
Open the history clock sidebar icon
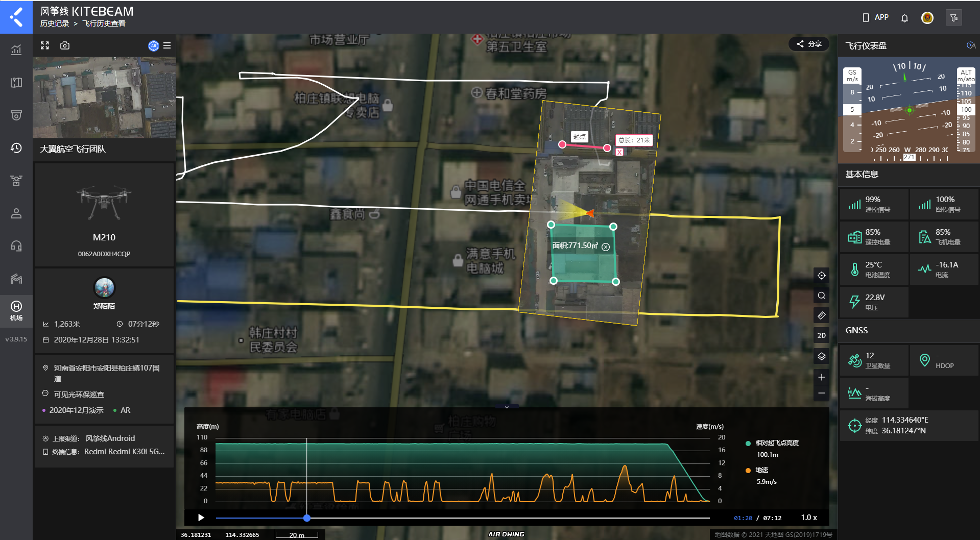(x=16, y=148)
